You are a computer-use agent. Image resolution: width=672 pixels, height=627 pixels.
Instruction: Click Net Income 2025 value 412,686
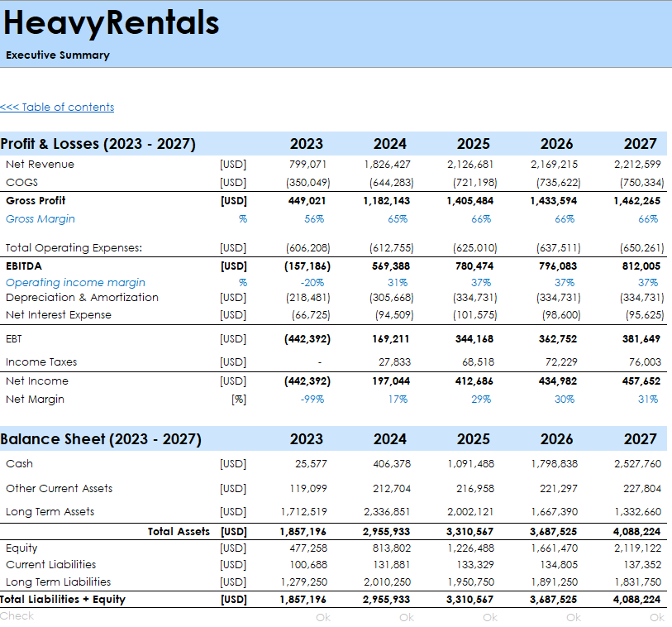[474, 381]
